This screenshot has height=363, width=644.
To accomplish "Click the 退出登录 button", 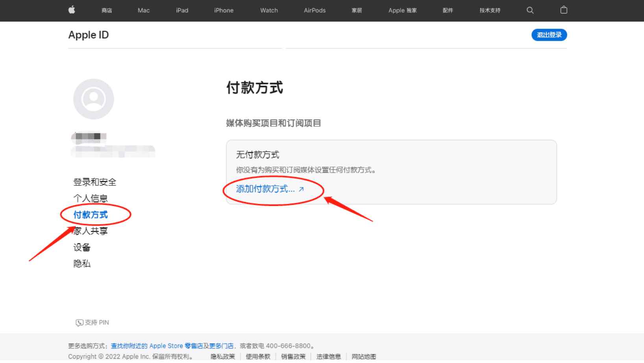I will pyautogui.click(x=549, y=35).
